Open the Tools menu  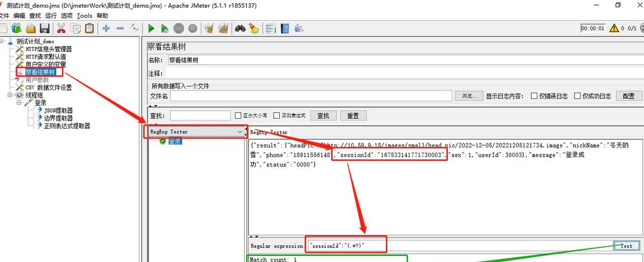coord(85,16)
